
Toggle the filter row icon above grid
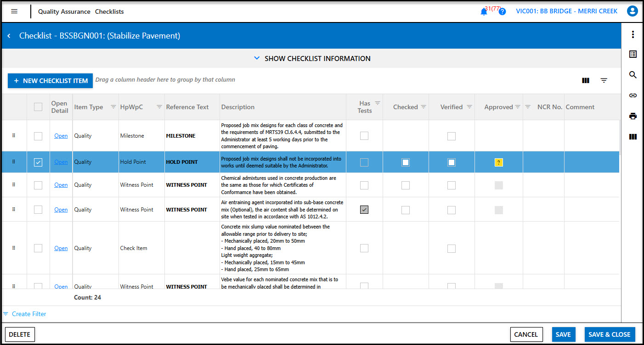(604, 80)
